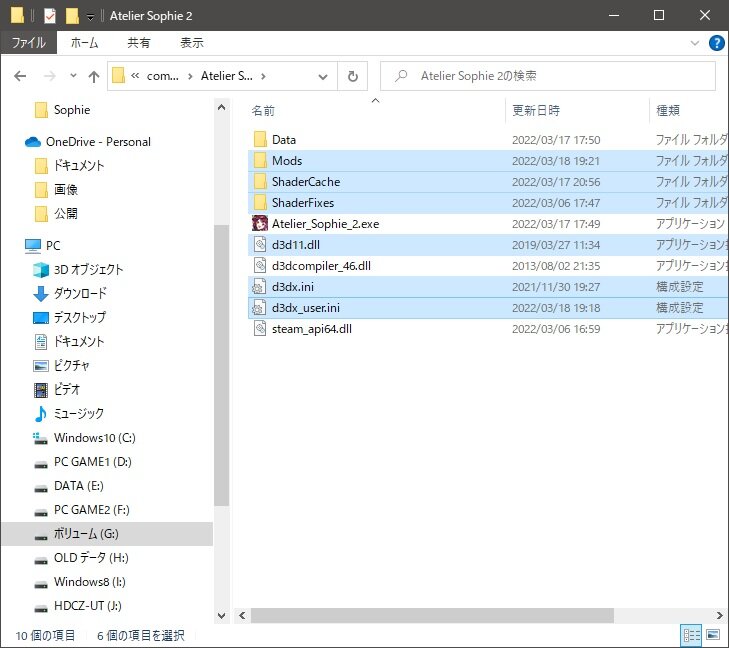Select the Mods folder icon
This screenshot has height=648, width=729.
coord(260,160)
